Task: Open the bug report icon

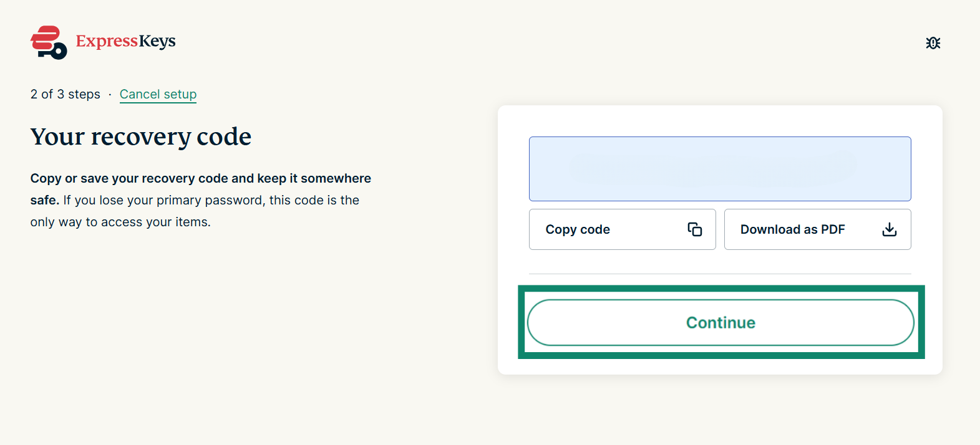Action: tap(933, 43)
